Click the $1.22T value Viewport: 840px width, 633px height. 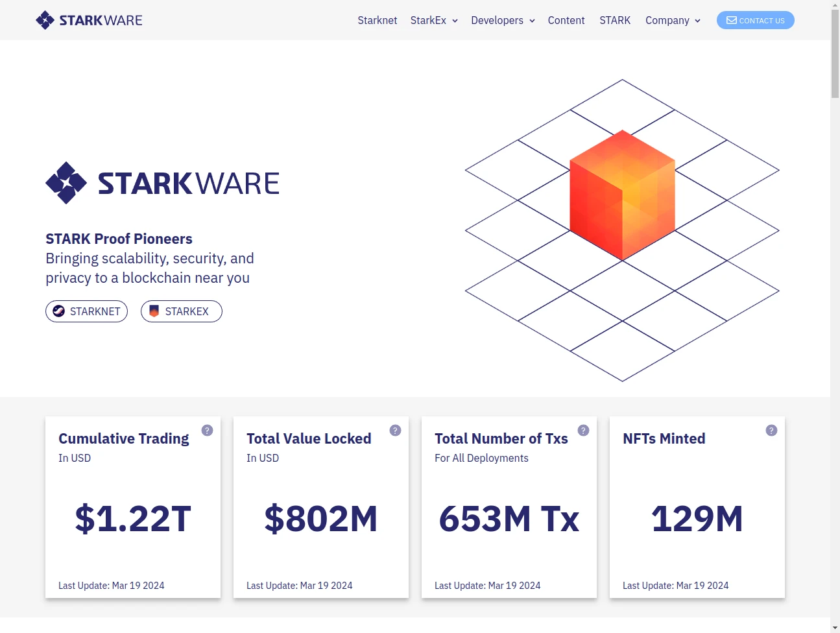[133, 519]
